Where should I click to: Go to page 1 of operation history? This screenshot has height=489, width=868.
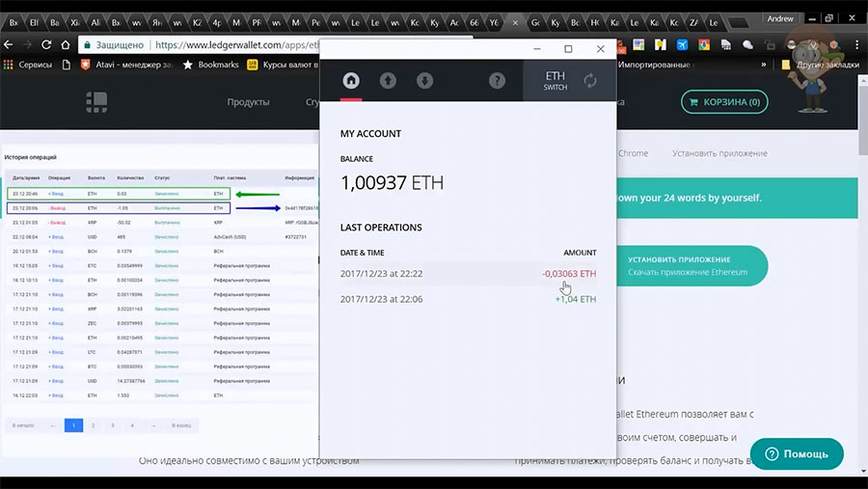tap(73, 425)
